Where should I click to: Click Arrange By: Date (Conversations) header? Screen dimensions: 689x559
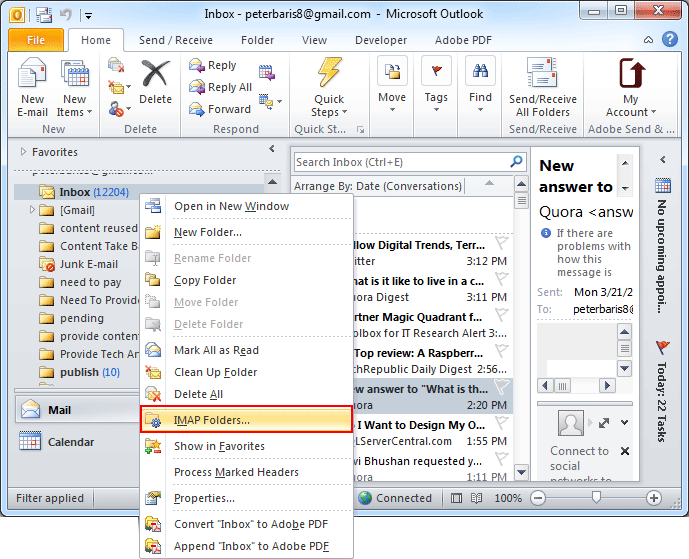coord(378,186)
